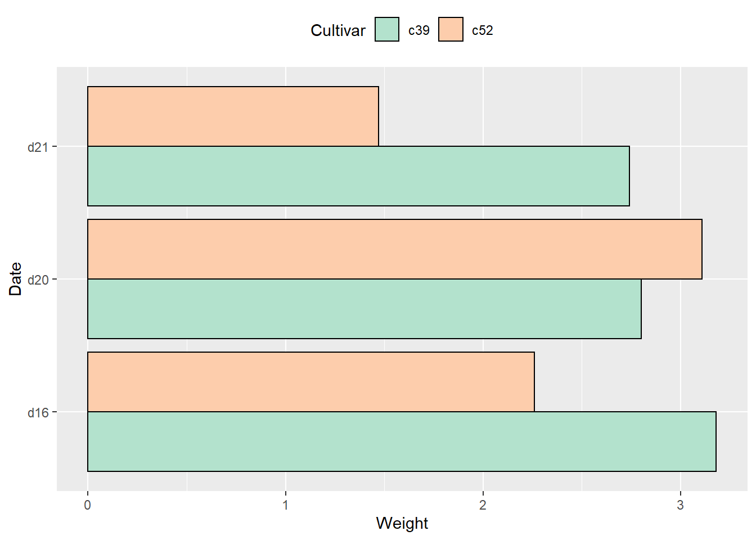Click the c52 legend label text
The image size is (756, 540).
[x=483, y=30]
